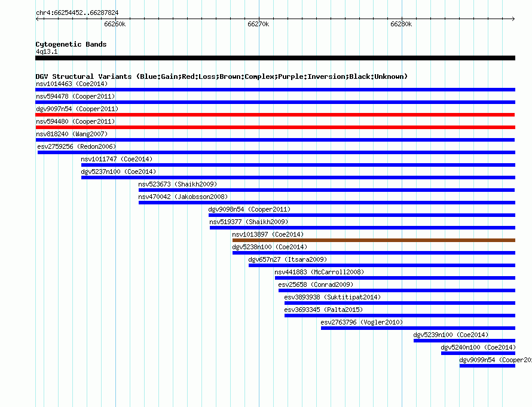532x407 pixels.
Task: Click the DGV Structural Variants track title
Action: pyautogui.click(x=222, y=76)
